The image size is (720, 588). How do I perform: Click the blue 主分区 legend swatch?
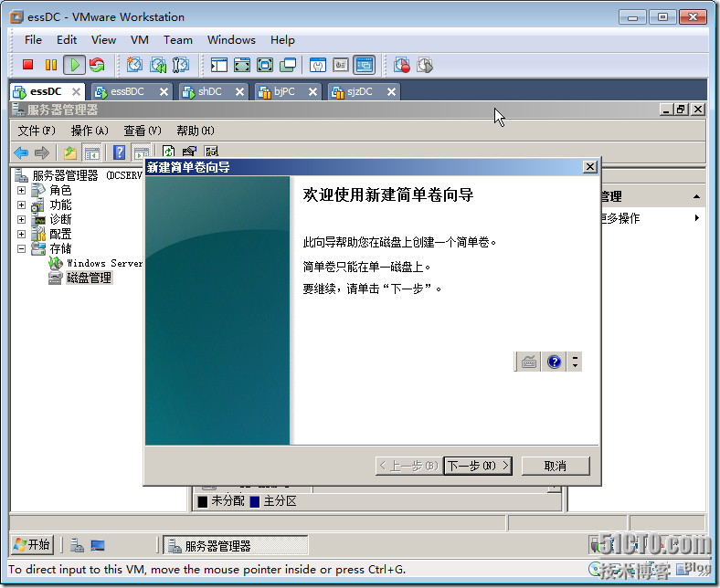point(255,501)
